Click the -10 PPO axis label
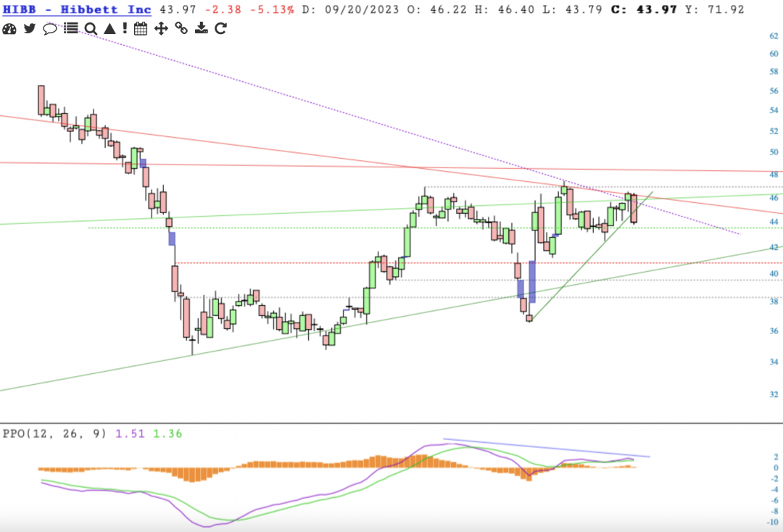This screenshot has width=783, height=532. click(773, 523)
